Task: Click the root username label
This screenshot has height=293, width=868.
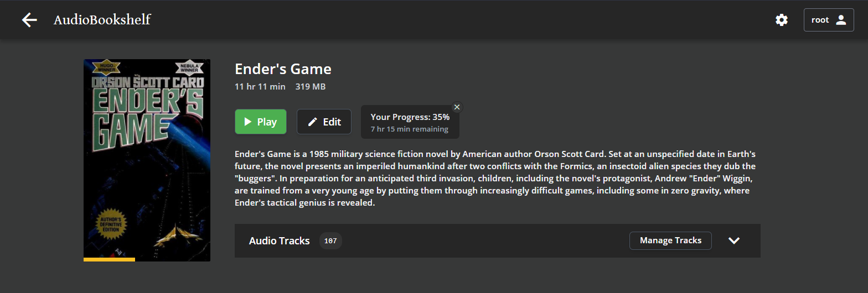Action: point(820,20)
